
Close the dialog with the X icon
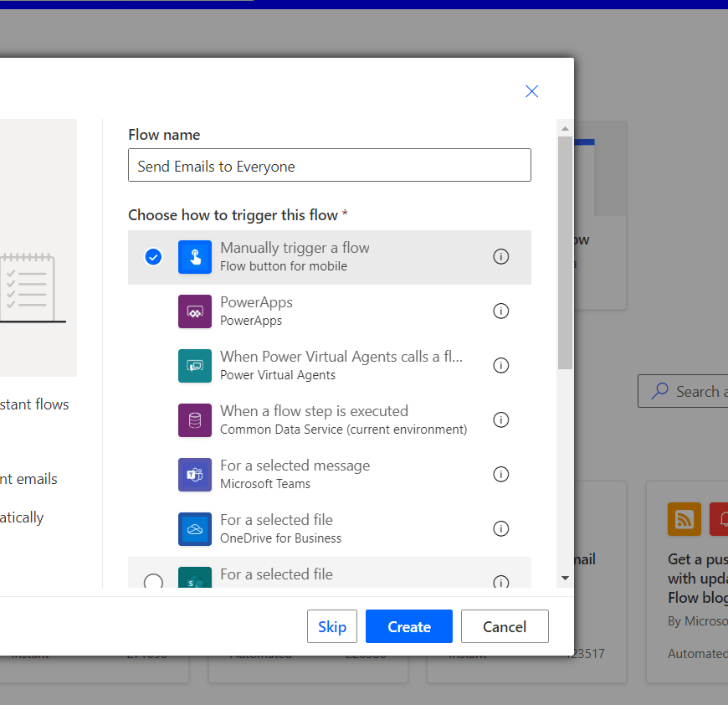[x=531, y=91]
